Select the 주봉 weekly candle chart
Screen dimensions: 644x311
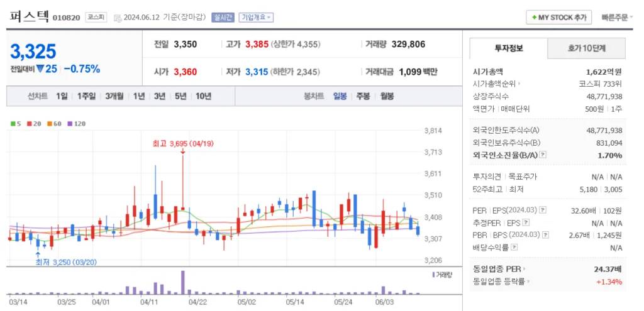(x=363, y=96)
